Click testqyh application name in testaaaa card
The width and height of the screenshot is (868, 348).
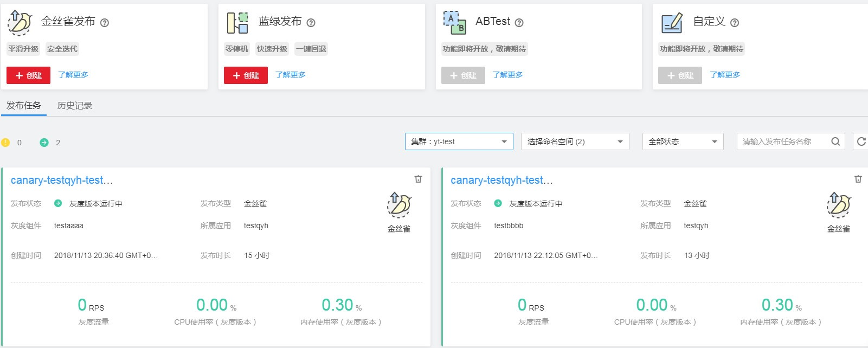coord(256,225)
